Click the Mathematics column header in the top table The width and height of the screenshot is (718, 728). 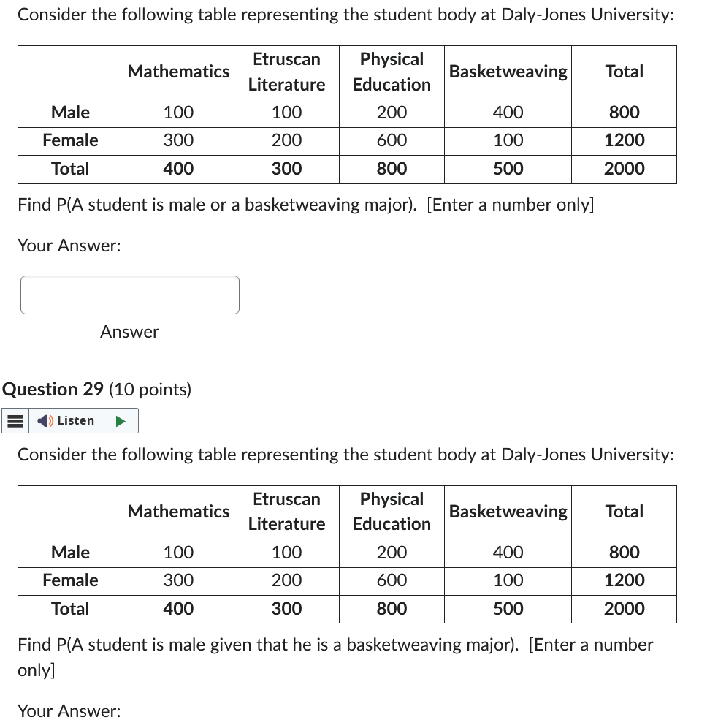(x=178, y=72)
